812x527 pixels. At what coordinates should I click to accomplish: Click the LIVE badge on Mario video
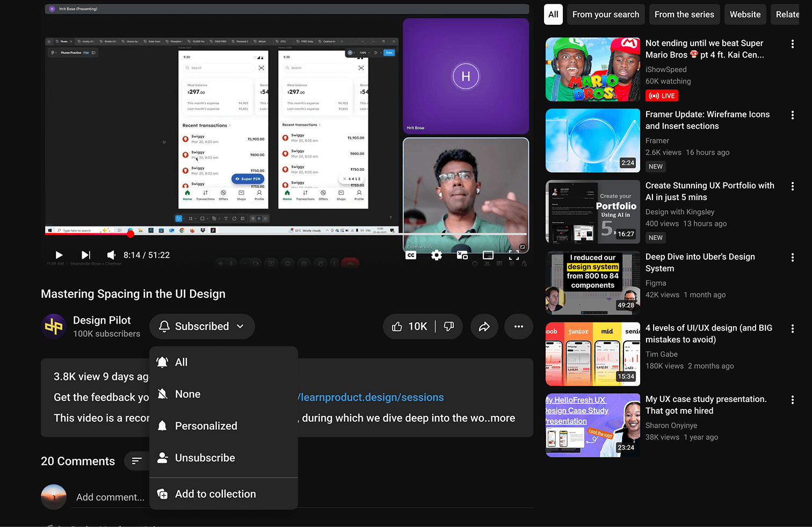(x=662, y=96)
